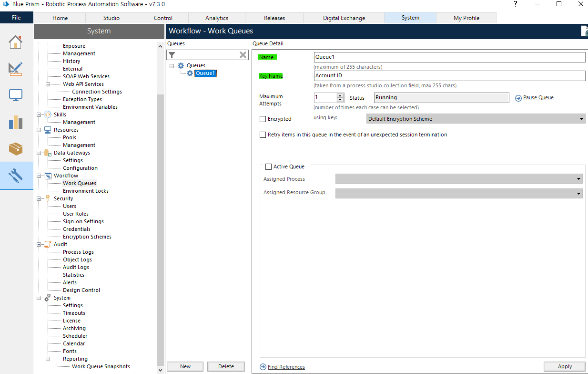Select Credentials under Security
The width and height of the screenshot is (588, 374).
point(77,229)
